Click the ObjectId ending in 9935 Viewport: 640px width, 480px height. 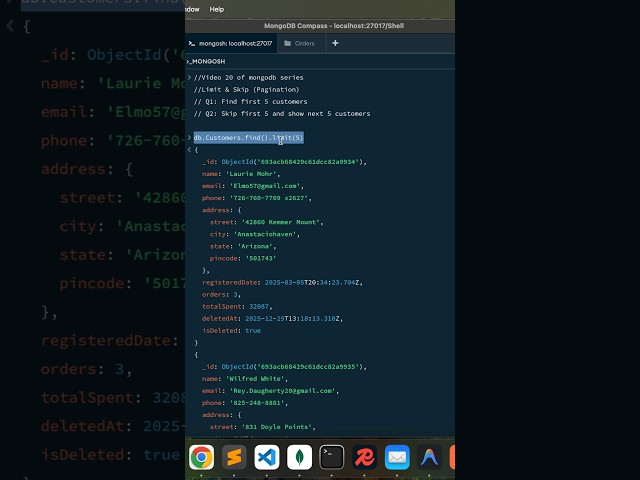(294, 367)
